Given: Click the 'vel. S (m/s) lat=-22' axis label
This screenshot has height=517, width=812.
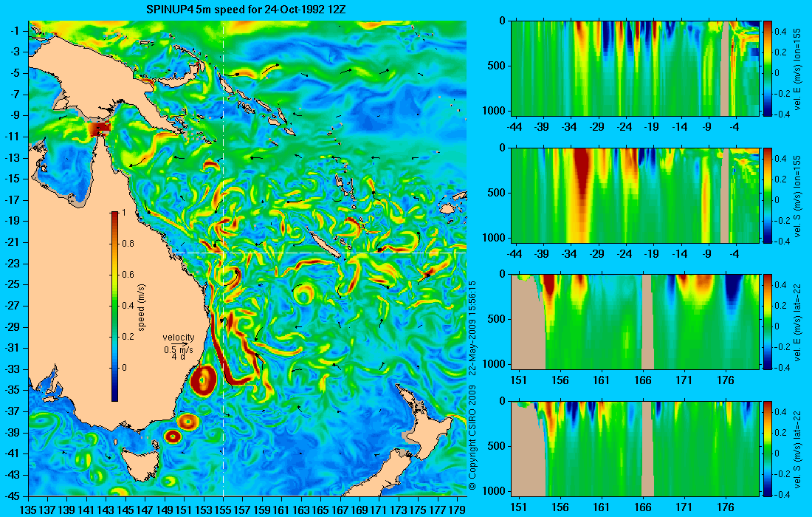Looking at the screenshot, I should pyautogui.click(x=797, y=449).
